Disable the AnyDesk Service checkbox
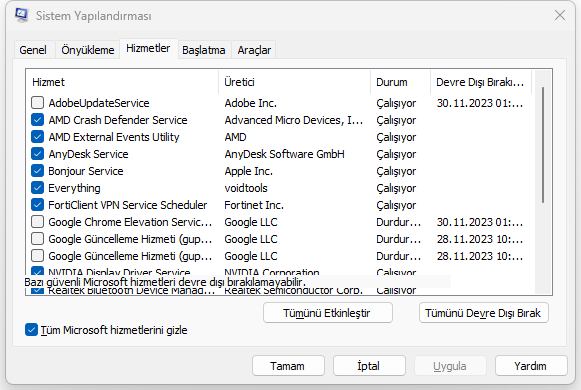 tap(37, 154)
